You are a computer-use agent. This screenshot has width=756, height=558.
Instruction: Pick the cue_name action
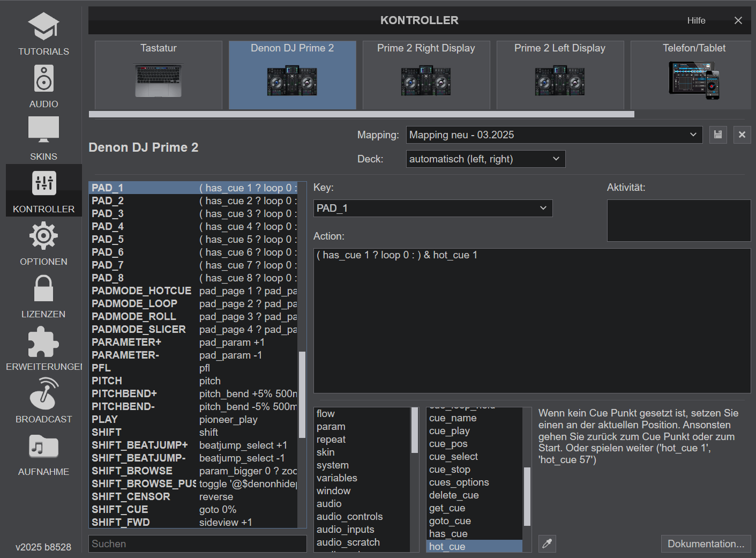click(475, 418)
